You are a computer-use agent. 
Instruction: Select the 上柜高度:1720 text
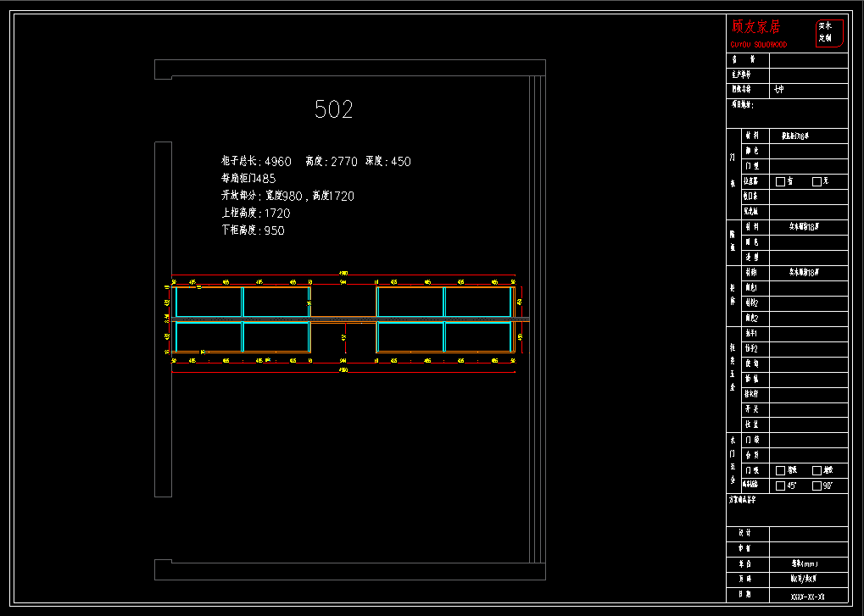[x=255, y=214]
